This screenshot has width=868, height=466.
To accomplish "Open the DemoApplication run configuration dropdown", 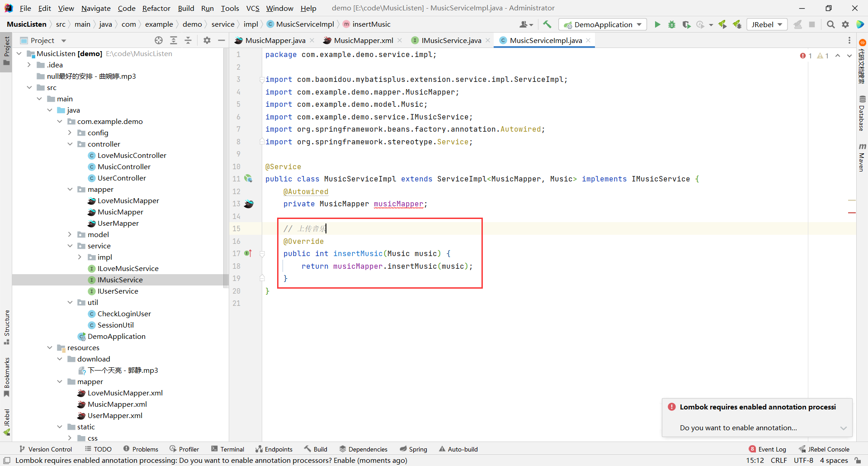I will click(603, 24).
